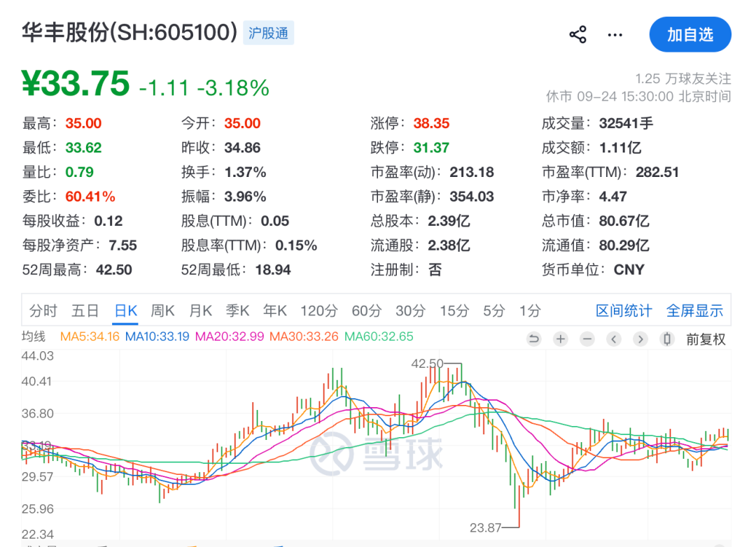Switch to 5分 chart interval

pos(493,311)
